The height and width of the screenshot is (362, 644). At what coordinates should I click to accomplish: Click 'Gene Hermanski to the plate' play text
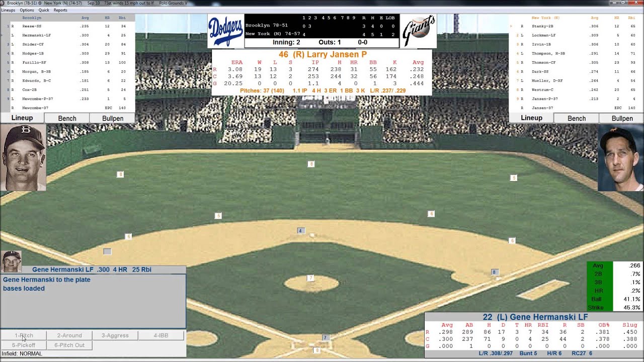pos(47,280)
